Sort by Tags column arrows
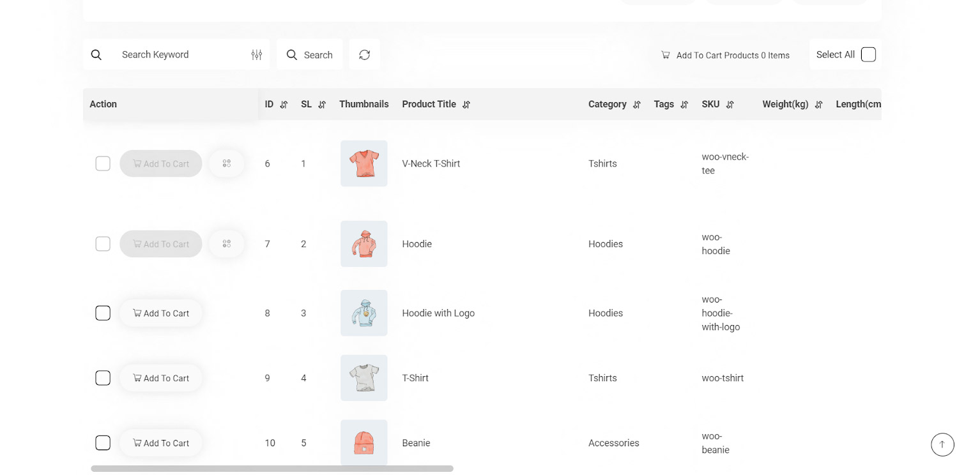This screenshot has height=475, width=980. tap(684, 105)
